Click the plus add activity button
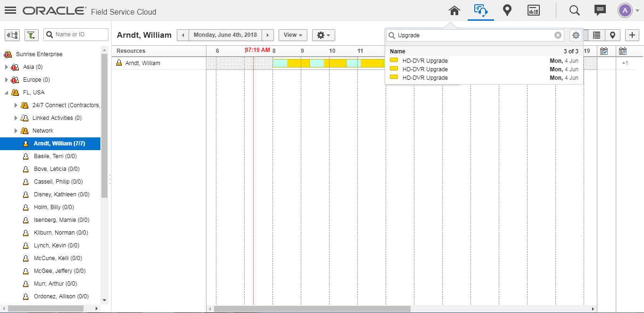This screenshot has width=644, height=313. pos(632,35)
